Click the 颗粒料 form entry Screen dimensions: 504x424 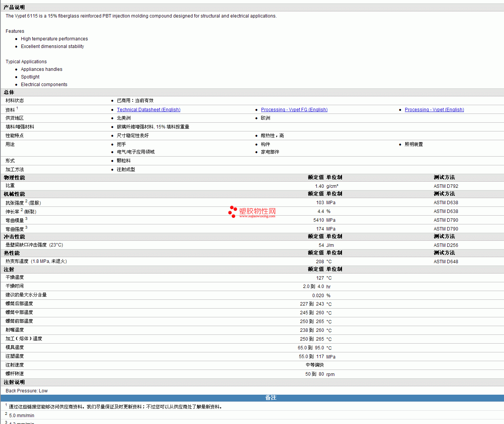[124, 161]
